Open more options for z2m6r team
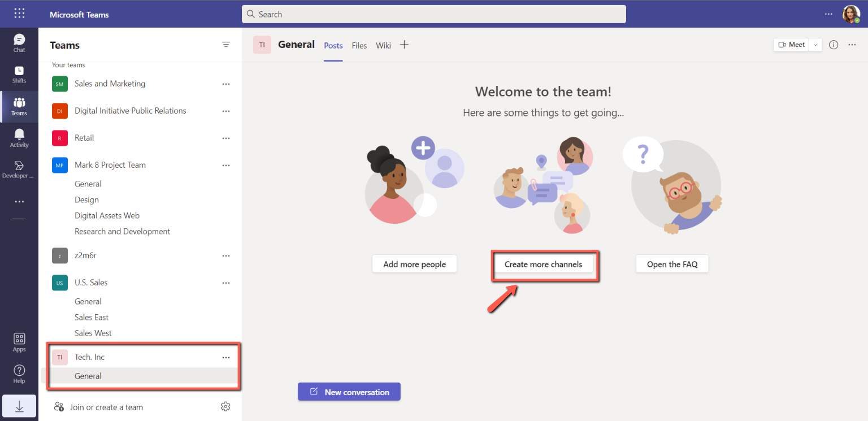The width and height of the screenshot is (868, 421). (x=226, y=255)
